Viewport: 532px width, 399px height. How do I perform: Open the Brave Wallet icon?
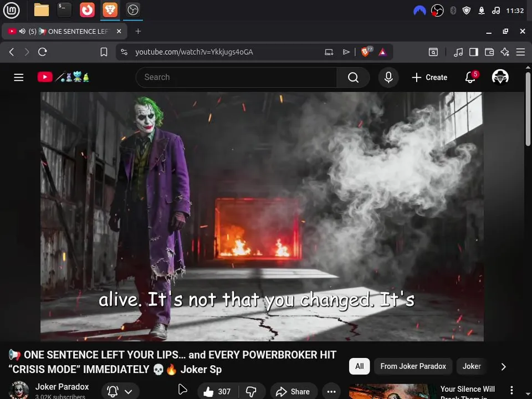(x=489, y=52)
